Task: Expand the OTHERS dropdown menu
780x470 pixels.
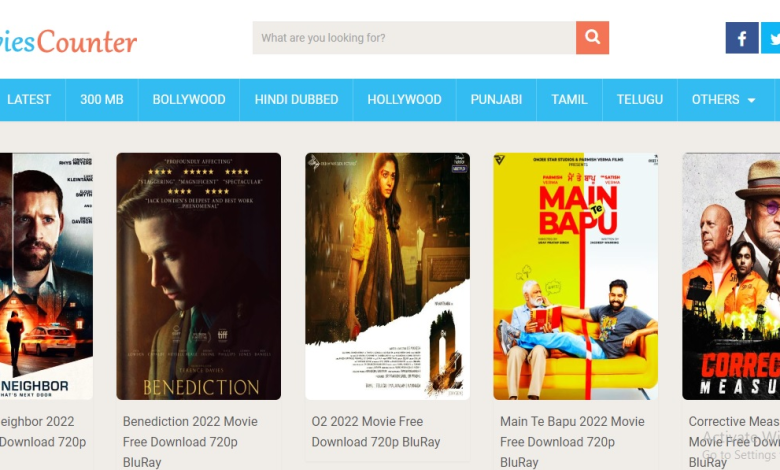Action: pos(723,99)
